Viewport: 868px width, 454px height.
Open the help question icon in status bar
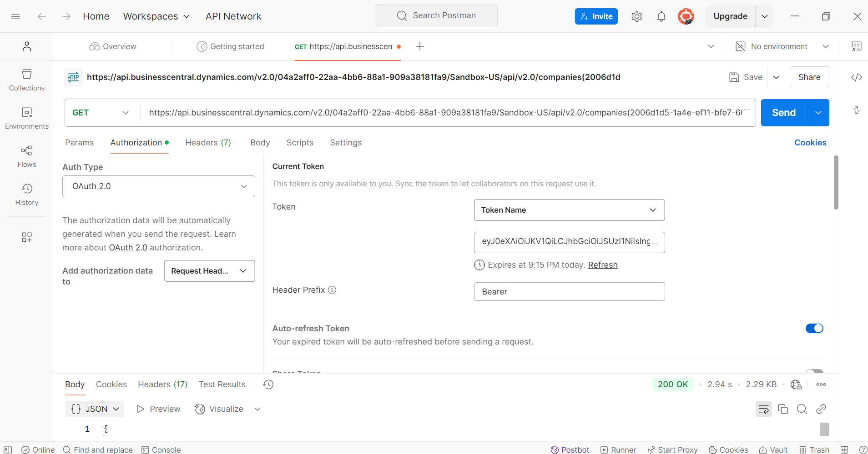point(863,449)
